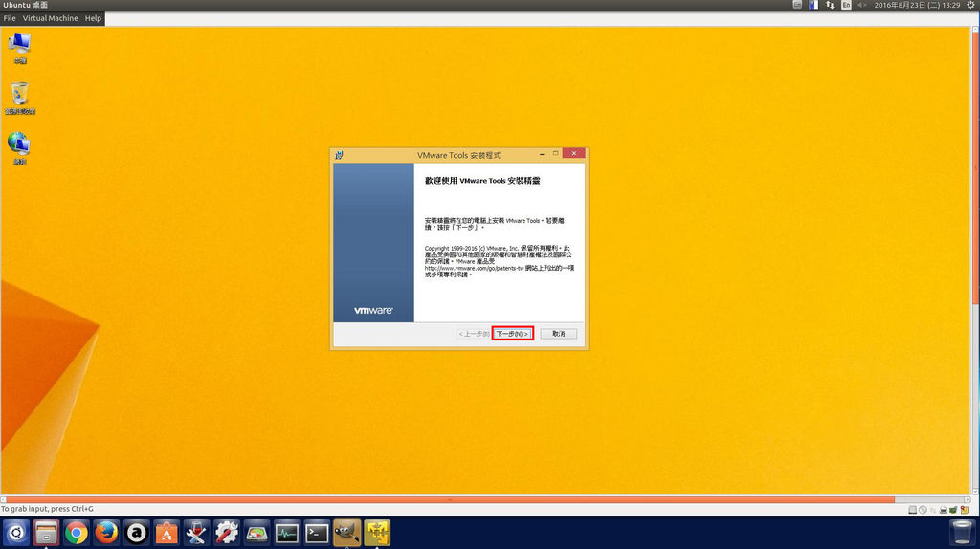Click the blue-and-white indicator icon in top panel
980x549 pixels.
coord(813,5)
